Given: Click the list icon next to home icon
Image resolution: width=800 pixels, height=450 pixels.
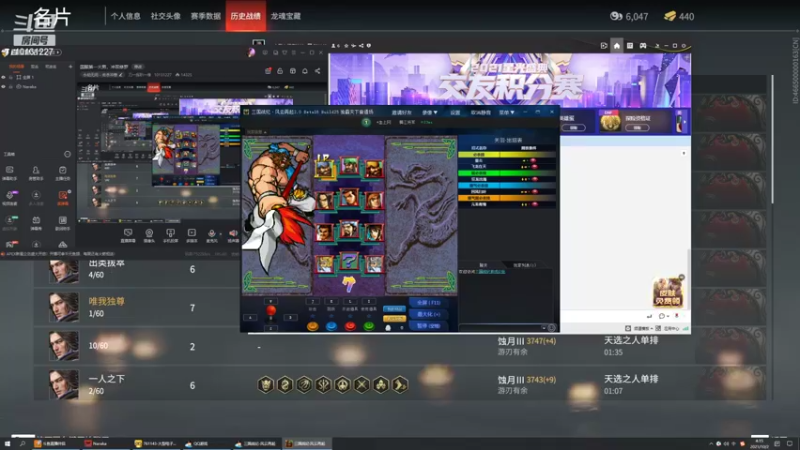Looking at the screenshot, I should click(630, 46).
